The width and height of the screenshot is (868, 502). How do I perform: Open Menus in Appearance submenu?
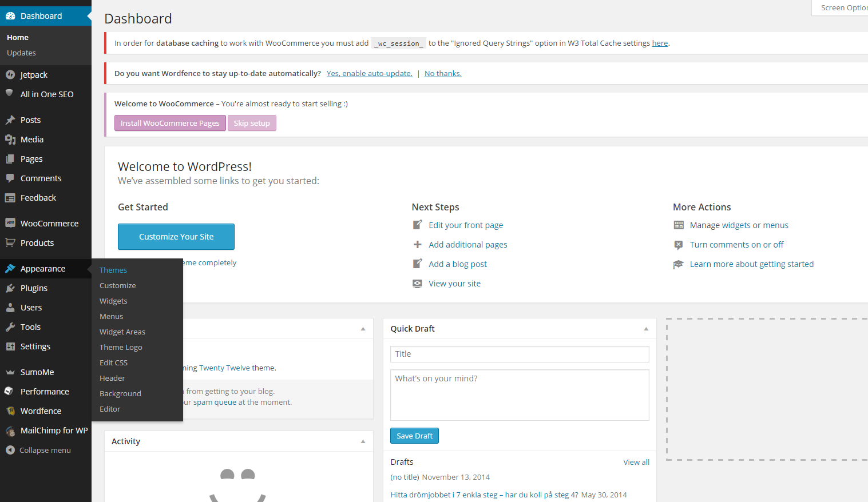click(111, 316)
